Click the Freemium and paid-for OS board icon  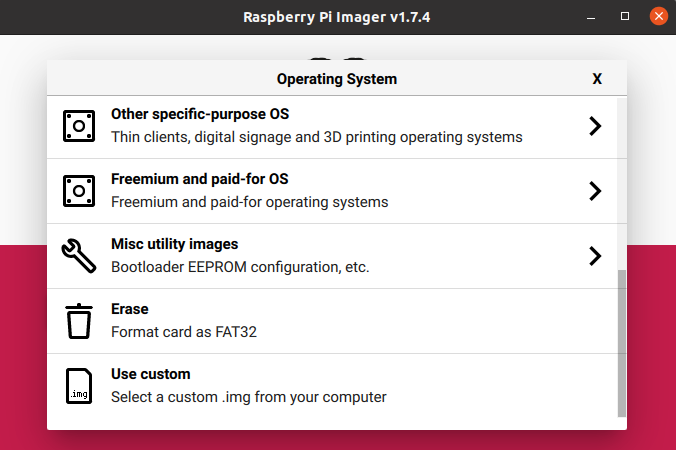(x=79, y=191)
